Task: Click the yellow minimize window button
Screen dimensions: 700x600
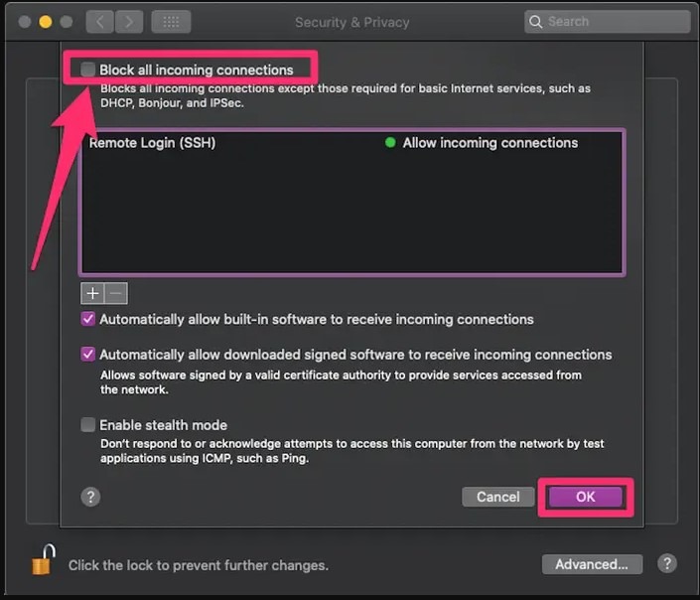Action: (45, 21)
